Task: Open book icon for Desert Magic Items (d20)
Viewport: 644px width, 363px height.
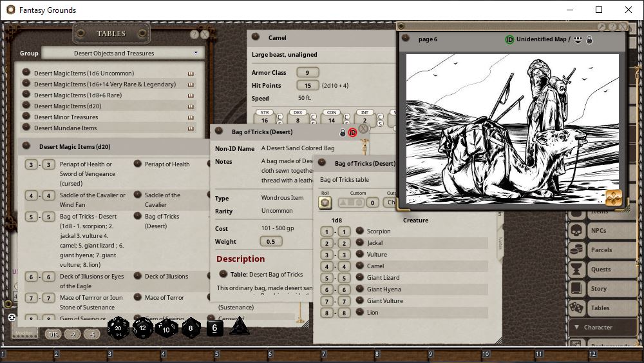Action: click(191, 106)
